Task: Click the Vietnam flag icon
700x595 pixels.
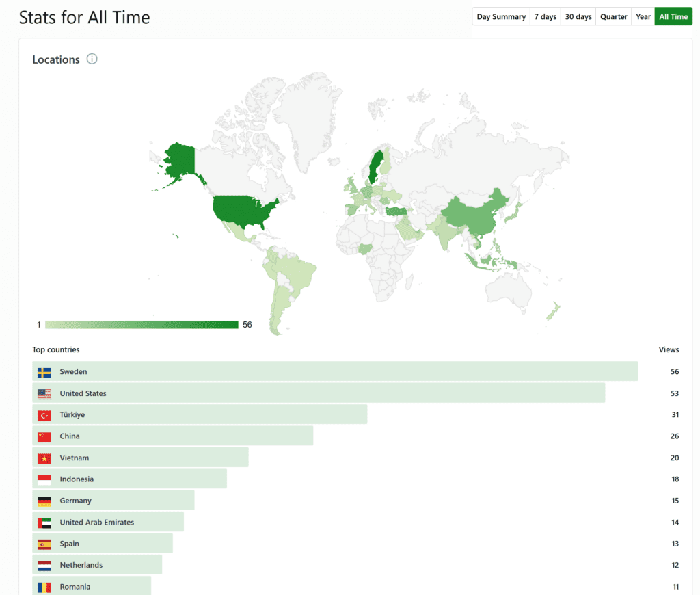Action: tap(44, 458)
